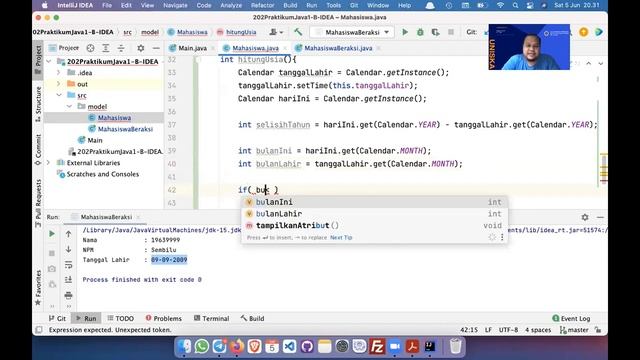Viewport: 640px width, 360px height.
Task: Start debugging with the bug icon
Action: point(420,32)
